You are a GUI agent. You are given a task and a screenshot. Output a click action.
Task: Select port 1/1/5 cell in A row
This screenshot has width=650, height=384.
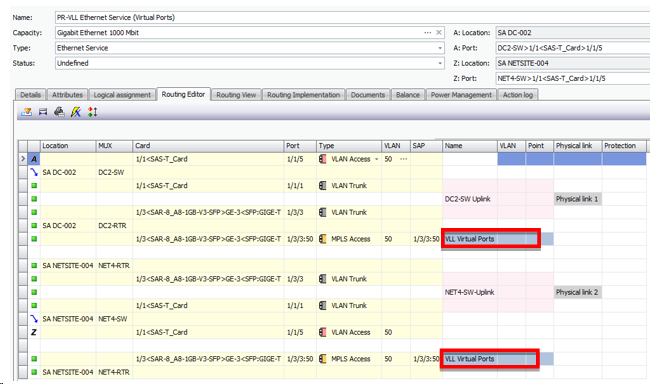pyautogui.click(x=300, y=159)
